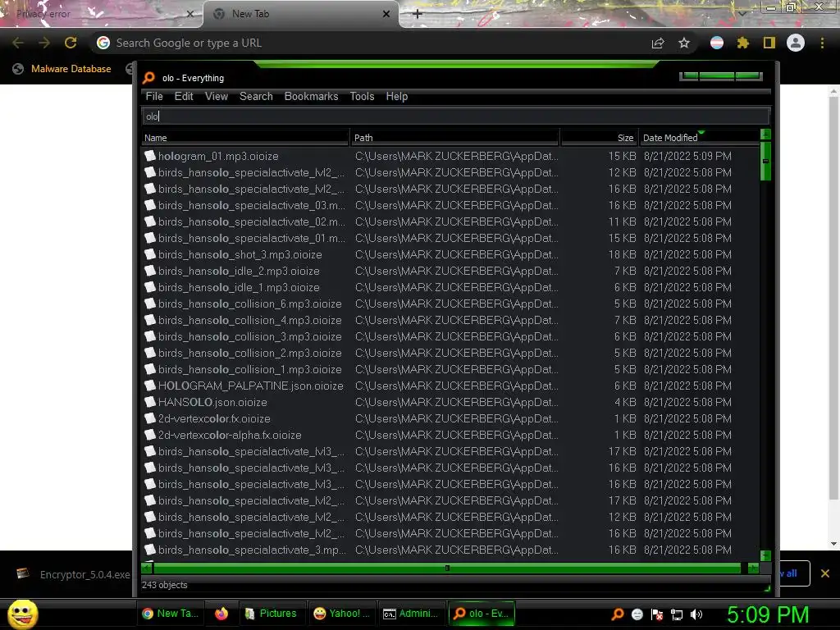
Task: Click file name birds_hansolo_specialactivate_03.m...
Action: click(252, 205)
